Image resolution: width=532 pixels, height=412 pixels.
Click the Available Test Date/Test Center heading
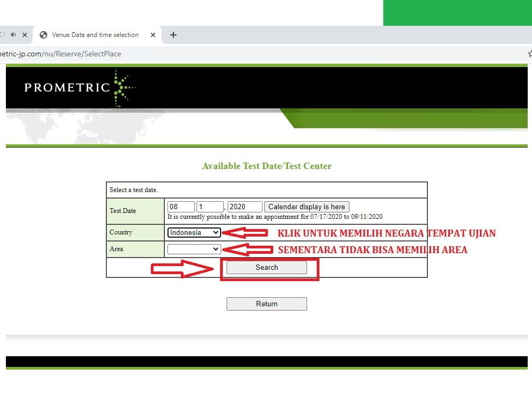[x=267, y=166]
